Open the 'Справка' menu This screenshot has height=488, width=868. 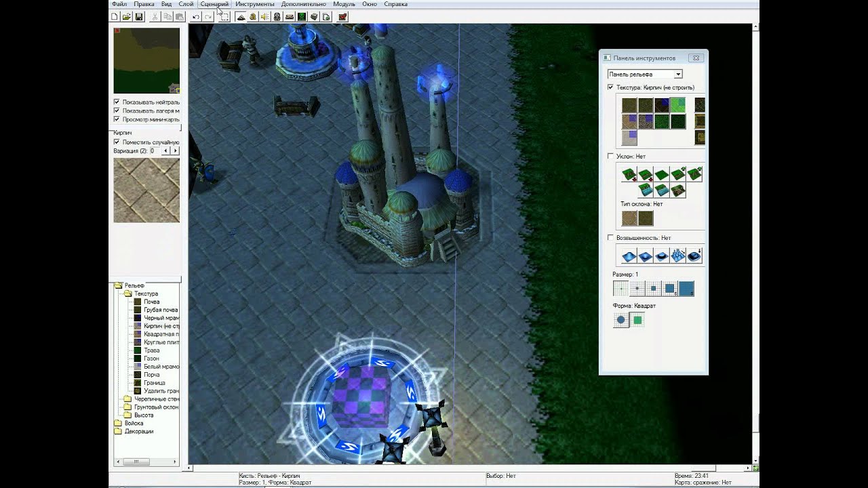click(x=395, y=4)
